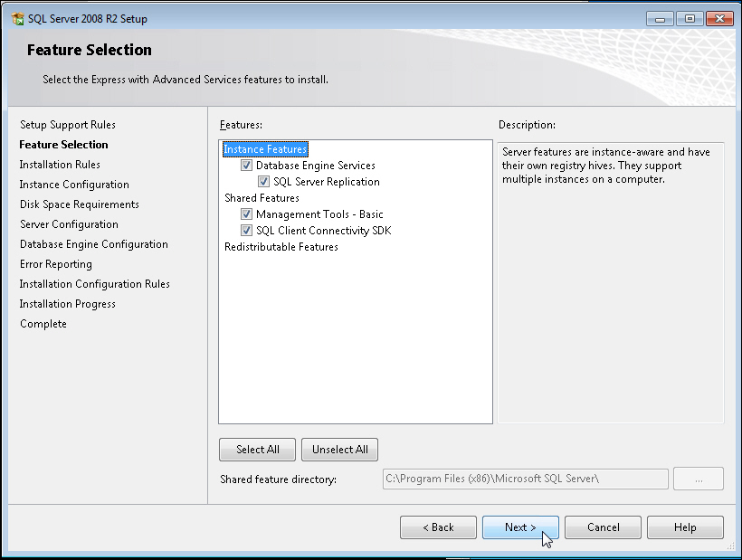This screenshot has height=560, width=742.
Task: Disable the SQL Client Connectivity SDK checkbox
Action: point(246,231)
